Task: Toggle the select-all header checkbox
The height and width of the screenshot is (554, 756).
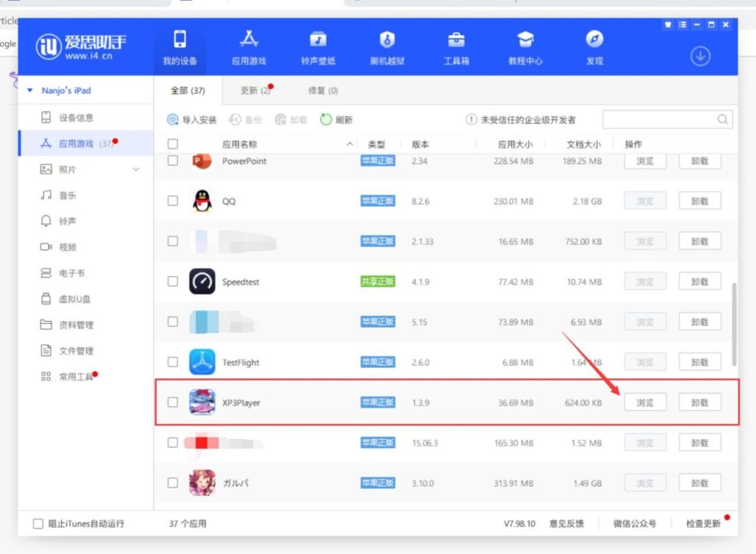Action: (173, 145)
